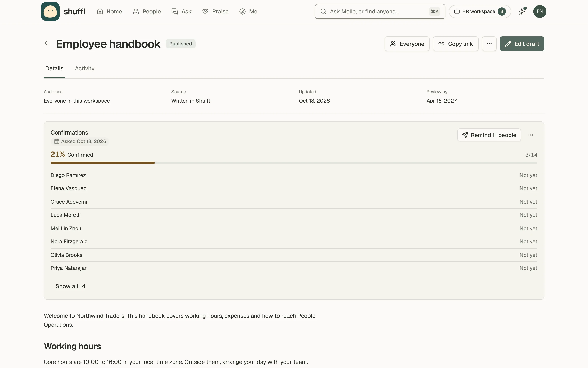Open the handbook more options menu
This screenshot has width=588, height=368.
(x=489, y=44)
